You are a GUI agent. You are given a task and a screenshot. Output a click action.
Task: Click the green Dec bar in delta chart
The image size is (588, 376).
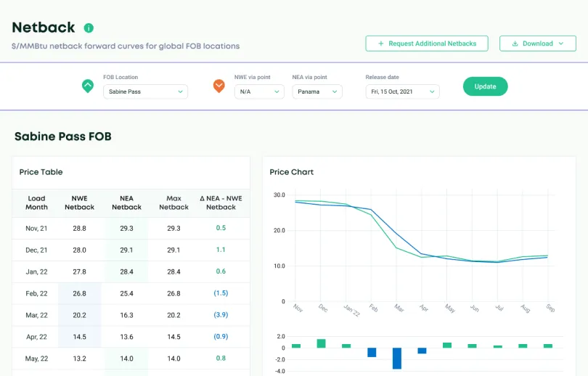coord(321,343)
